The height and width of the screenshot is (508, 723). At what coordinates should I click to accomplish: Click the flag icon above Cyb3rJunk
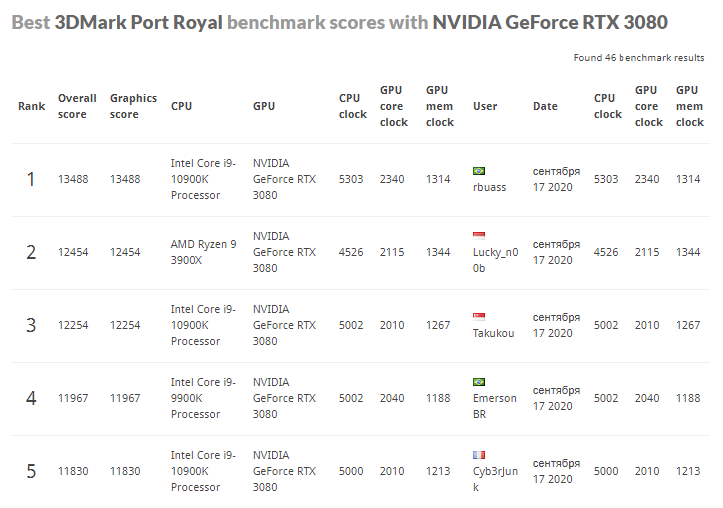(x=479, y=455)
